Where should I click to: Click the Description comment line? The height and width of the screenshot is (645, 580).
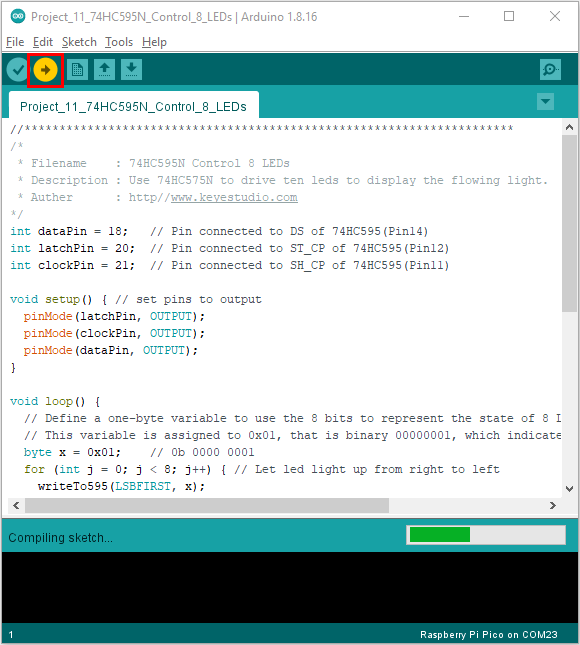pyautogui.click(x=283, y=180)
